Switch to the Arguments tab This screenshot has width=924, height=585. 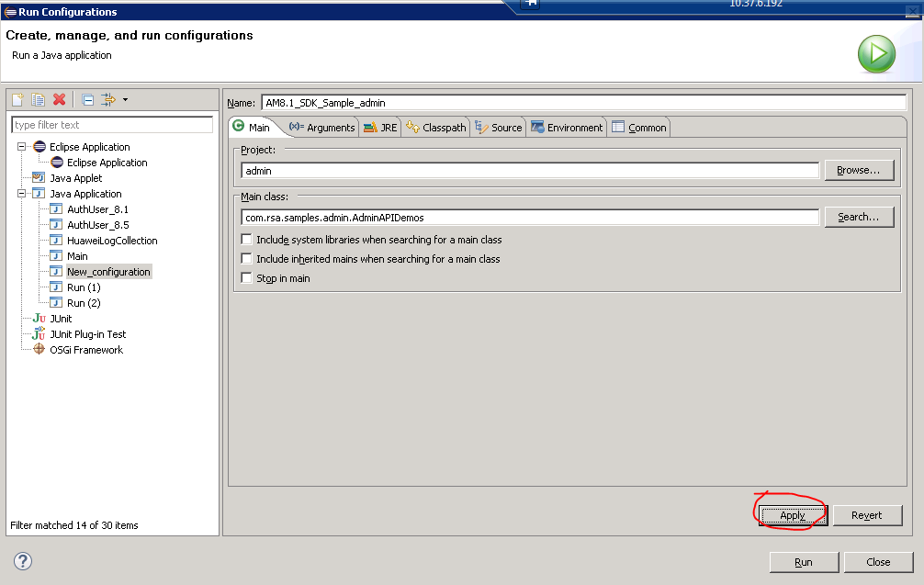pyautogui.click(x=322, y=128)
